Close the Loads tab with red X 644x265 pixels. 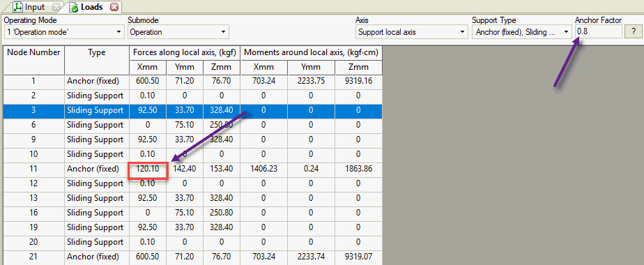coord(114,7)
